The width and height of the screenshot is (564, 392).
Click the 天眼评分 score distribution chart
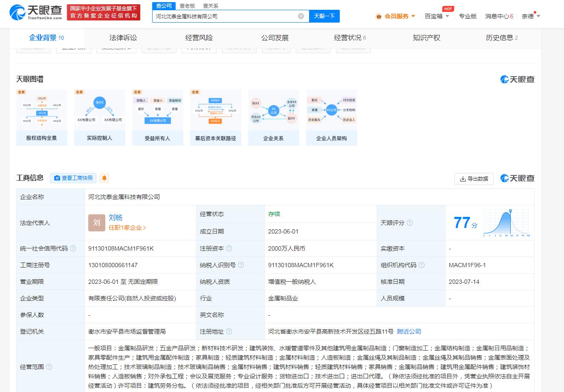coord(507,223)
